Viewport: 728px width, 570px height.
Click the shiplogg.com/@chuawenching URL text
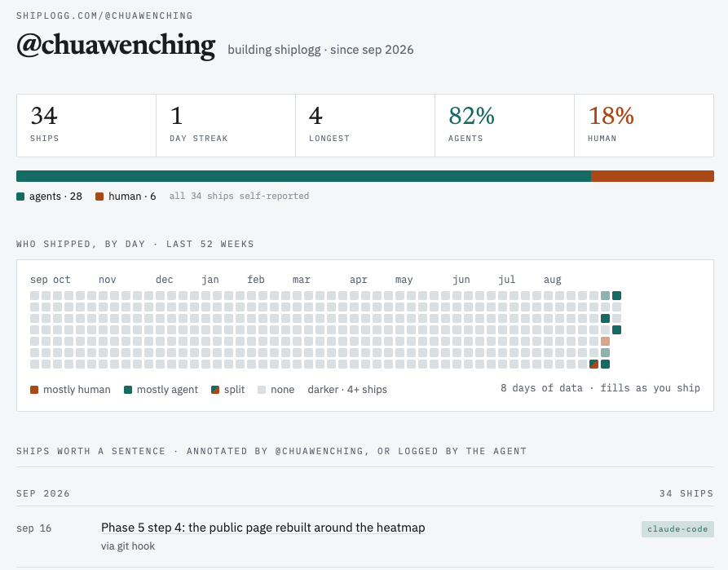(104, 15)
